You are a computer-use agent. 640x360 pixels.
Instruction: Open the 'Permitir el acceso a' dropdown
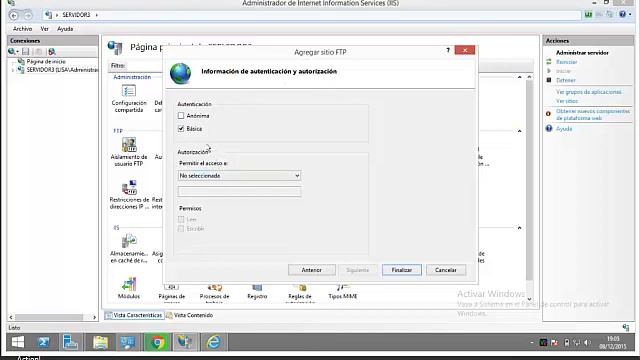239,176
